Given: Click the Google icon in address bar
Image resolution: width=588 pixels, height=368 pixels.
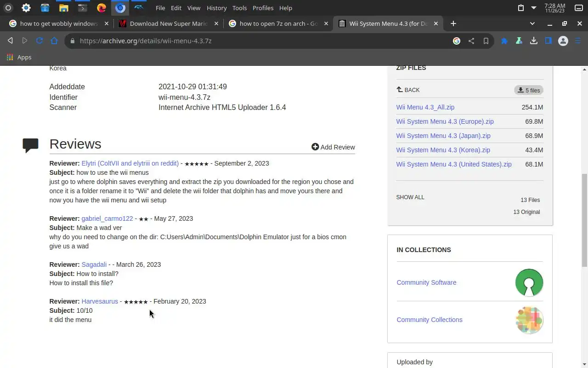Looking at the screenshot, I should [x=457, y=41].
